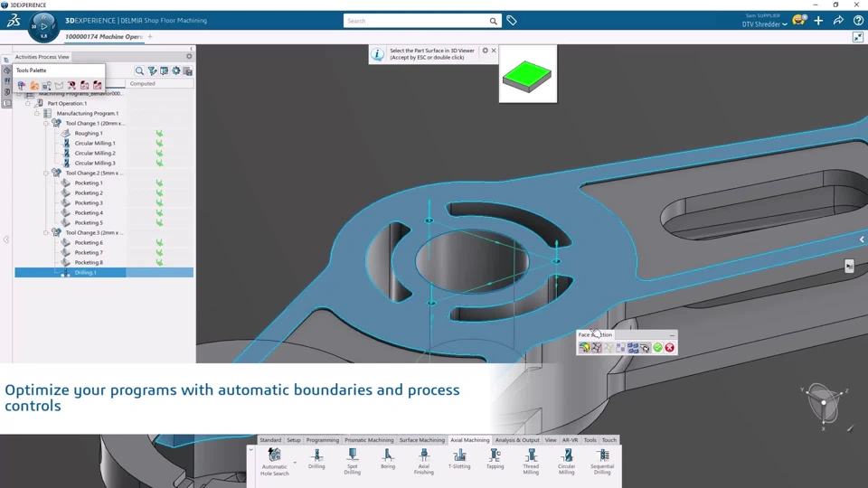868x488 pixels.
Task: Switch to the Setup ribbon tab
Action: [293, 440]
